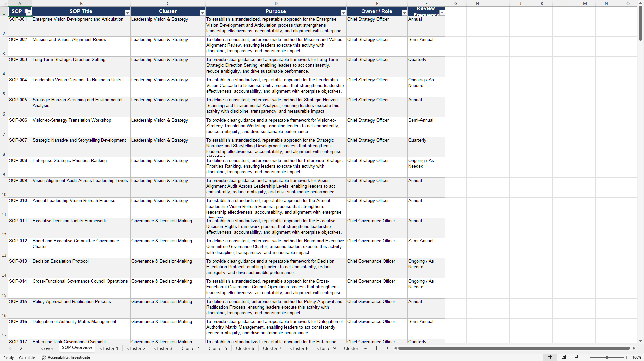Screen dimensions: 644x361
Task: Click the horizontal scrollbar thumb
Action: (514, 348)
